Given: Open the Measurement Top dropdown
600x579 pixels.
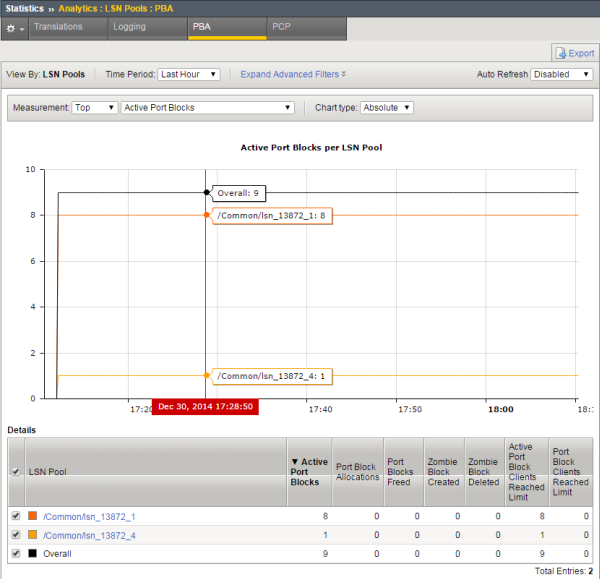Looking at the screenshot, I should [94, 107].
